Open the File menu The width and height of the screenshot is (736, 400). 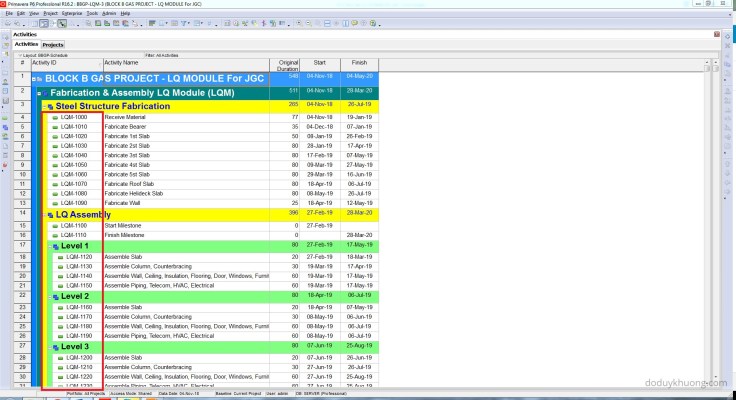point(9,13)
